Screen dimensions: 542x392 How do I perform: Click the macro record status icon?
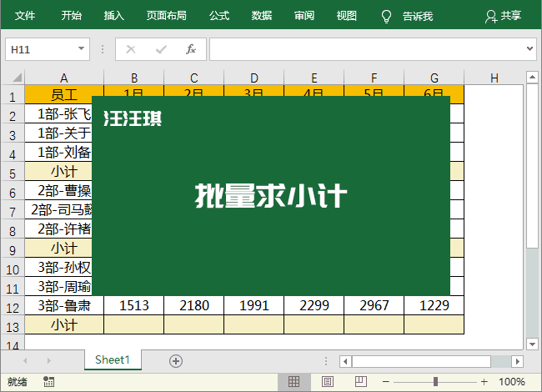(48, 382)
